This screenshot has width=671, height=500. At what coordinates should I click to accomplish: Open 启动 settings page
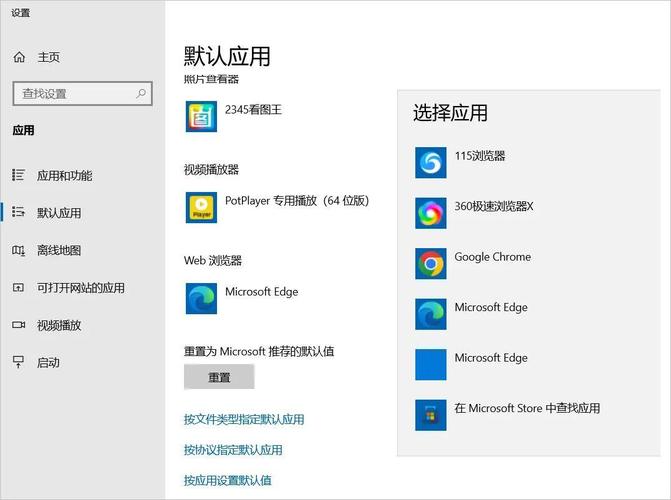(48, 363)
